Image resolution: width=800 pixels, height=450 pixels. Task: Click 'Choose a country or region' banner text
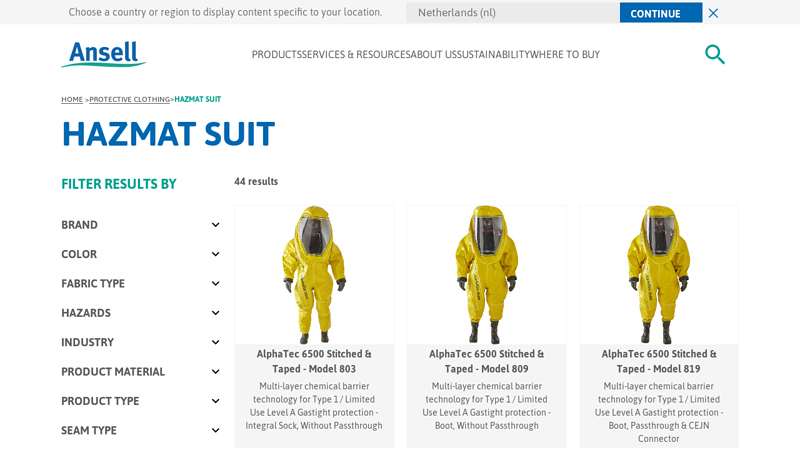click(226, 12)
